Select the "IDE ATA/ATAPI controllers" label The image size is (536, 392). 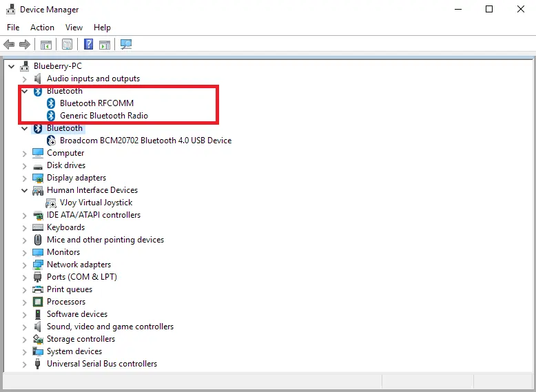94,215
